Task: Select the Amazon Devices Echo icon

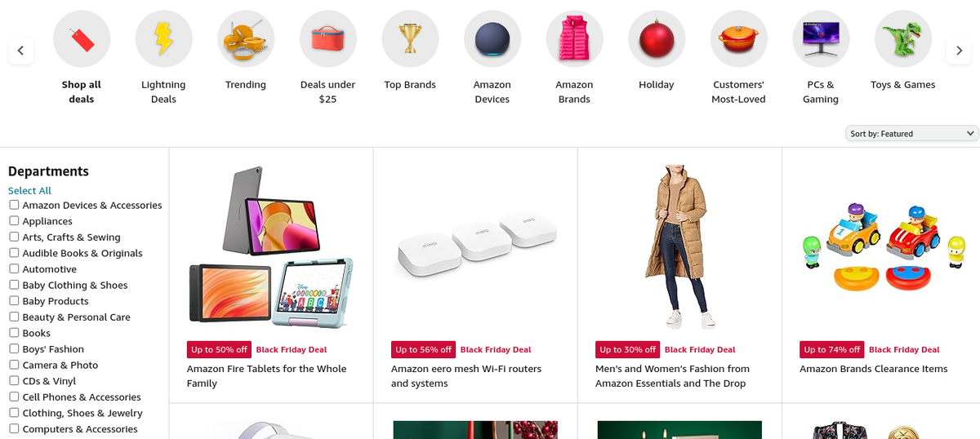Action: (x=492, y=38)
